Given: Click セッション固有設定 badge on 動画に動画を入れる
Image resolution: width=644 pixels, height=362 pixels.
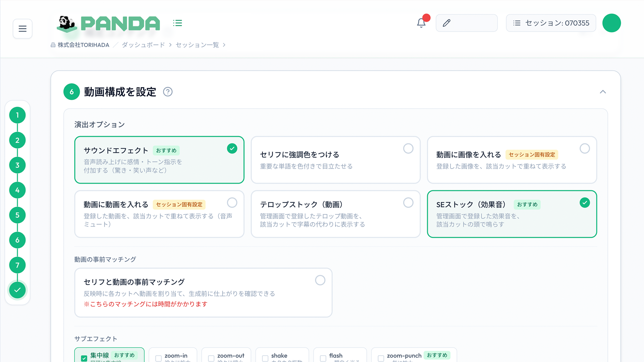Looking at the screenshot, I should coord(179,204).
